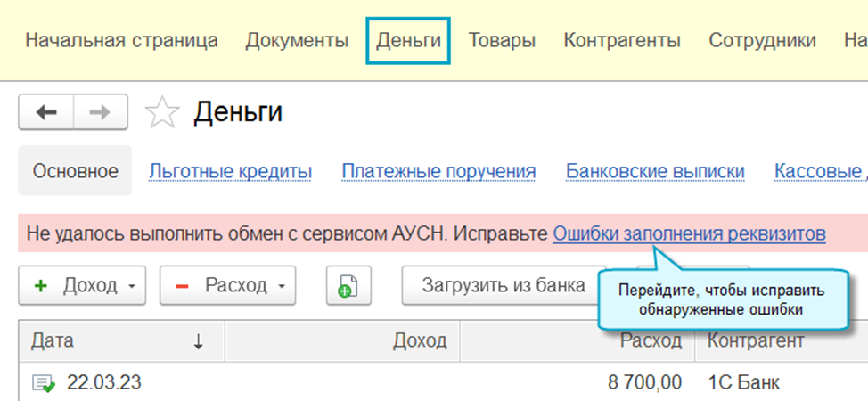The height and width of the screenshot is (401, 868).
Task: Open the Расход dropdown button
Action: (x=227, y=286)
